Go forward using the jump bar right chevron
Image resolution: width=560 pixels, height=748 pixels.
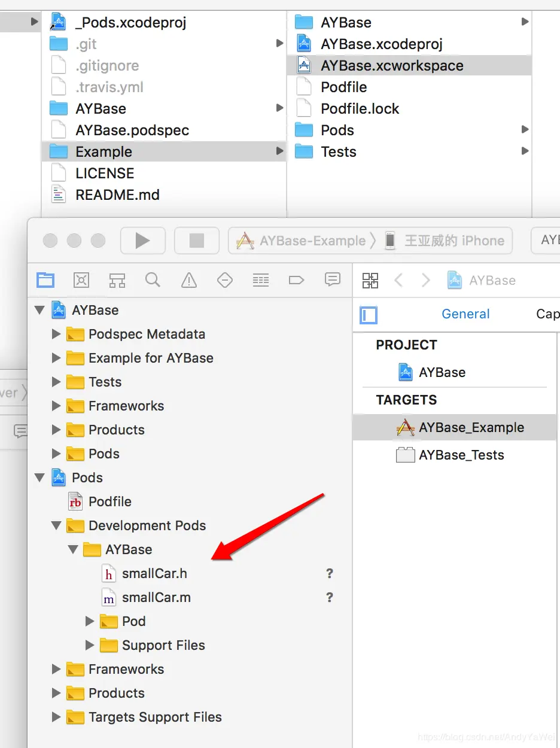pos(425,280)
